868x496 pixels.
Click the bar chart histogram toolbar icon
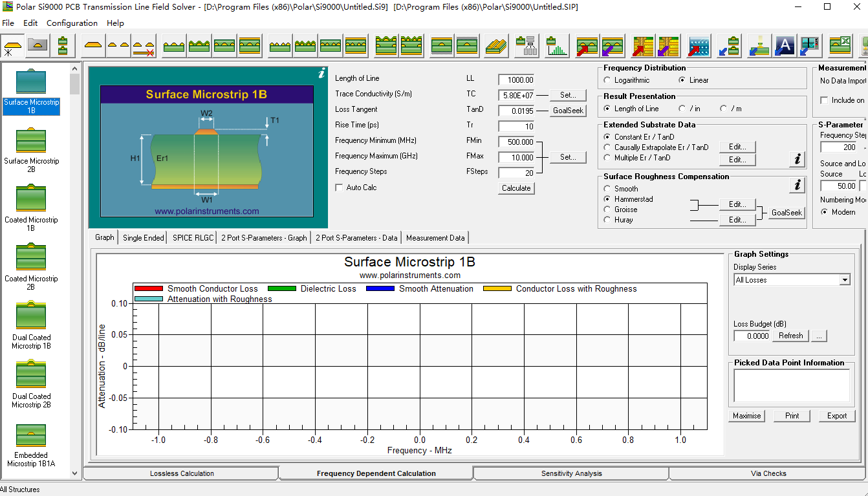pyautogui.click(x=556, y=46)
